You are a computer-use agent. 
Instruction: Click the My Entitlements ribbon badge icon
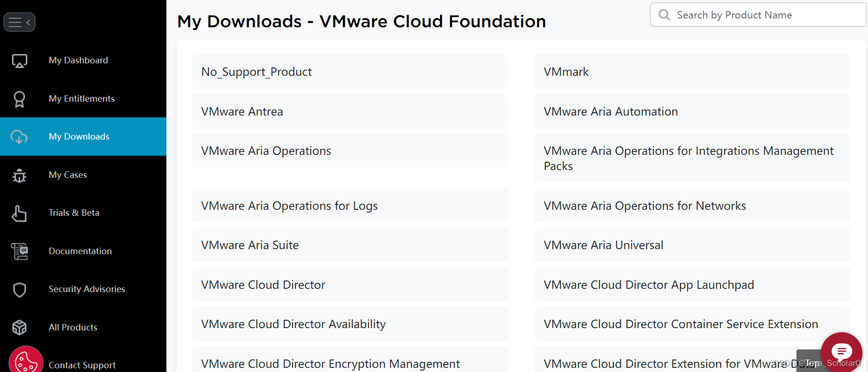pos(19,99)
